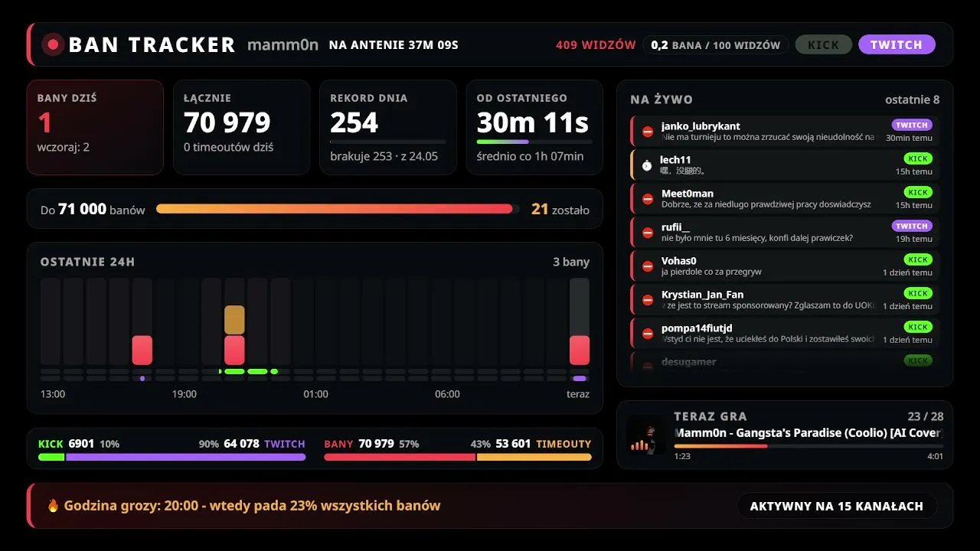Click the '21 zostało' remaining count

(x=560, y=209)
